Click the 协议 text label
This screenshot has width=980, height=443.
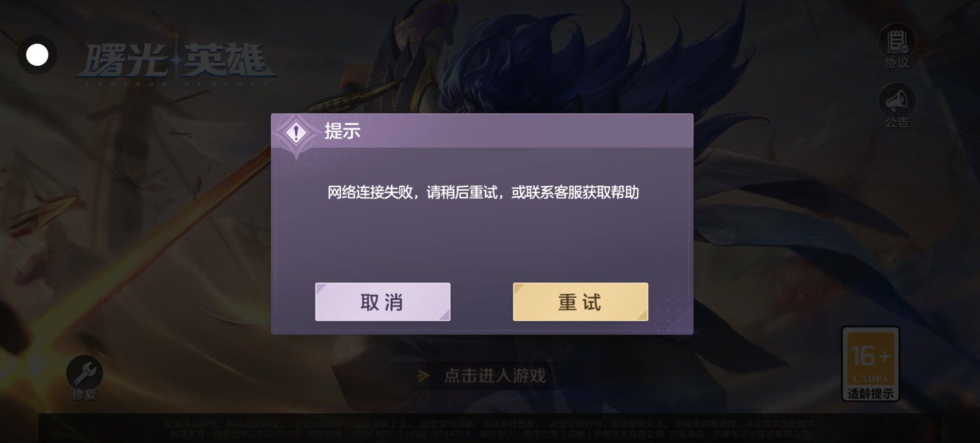click(x=897, y=63)
